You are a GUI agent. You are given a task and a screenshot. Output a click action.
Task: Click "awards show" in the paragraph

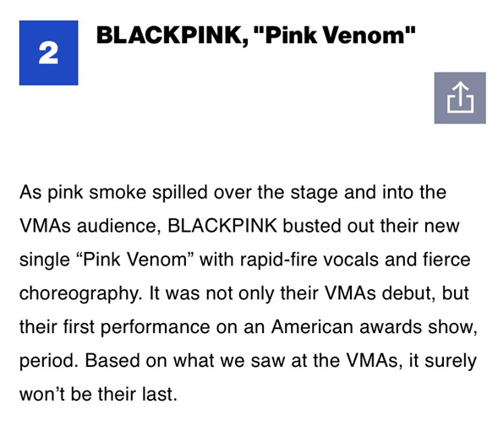pos(419,327)
